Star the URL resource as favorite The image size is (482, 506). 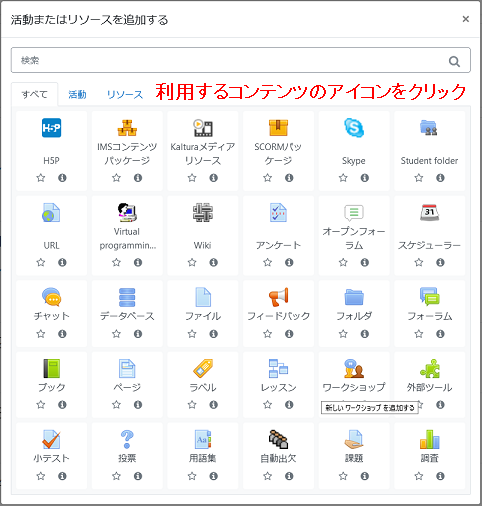pyautogui.click(x=41, y=262)
